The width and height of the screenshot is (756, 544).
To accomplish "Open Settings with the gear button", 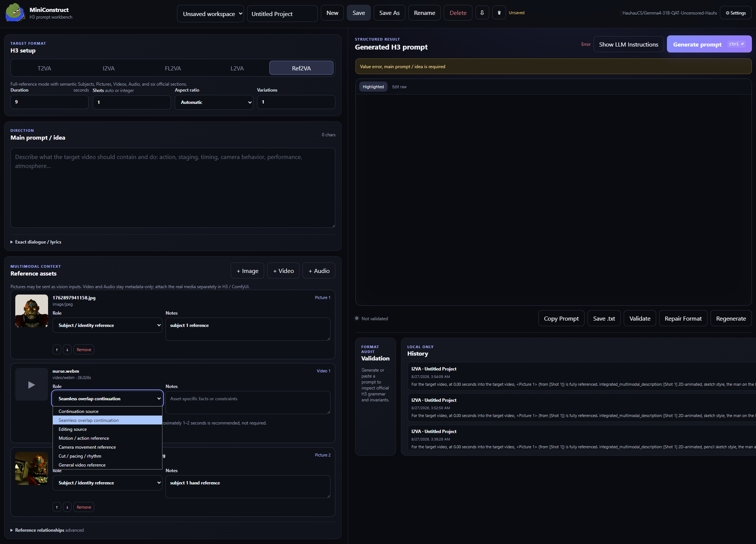I will (x=736, y=13).
